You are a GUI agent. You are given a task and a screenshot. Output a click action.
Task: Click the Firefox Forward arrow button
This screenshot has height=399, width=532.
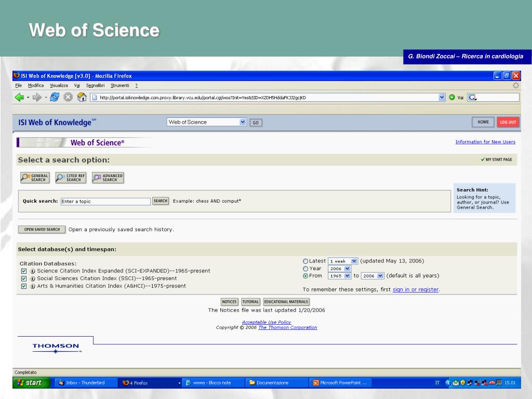pos(36,98)
